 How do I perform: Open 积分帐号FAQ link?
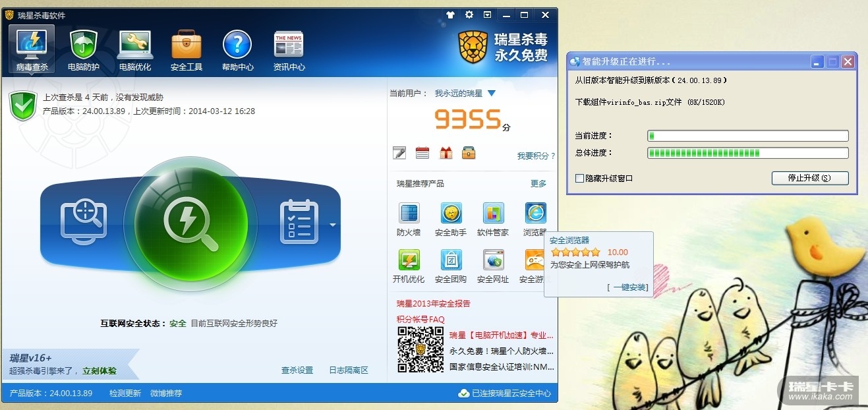tap(420, 319)
